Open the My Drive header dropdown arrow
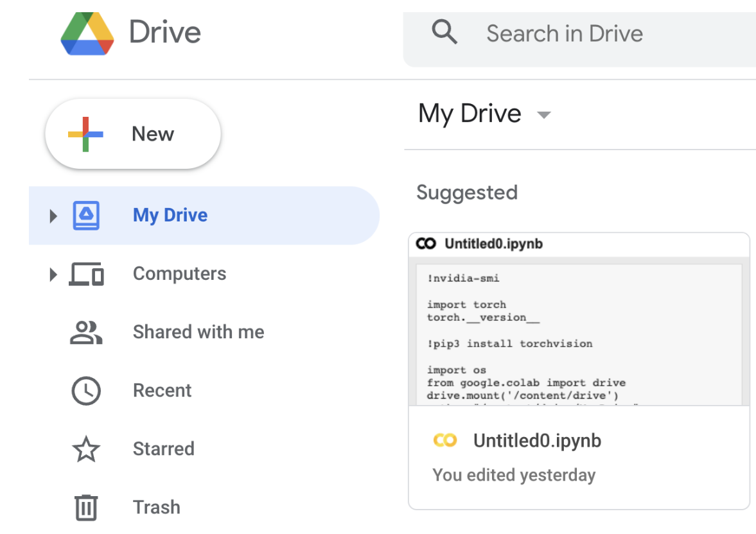The width and height of the screenshot is (756, 534). pyautogui.click(x=544, y=115)
